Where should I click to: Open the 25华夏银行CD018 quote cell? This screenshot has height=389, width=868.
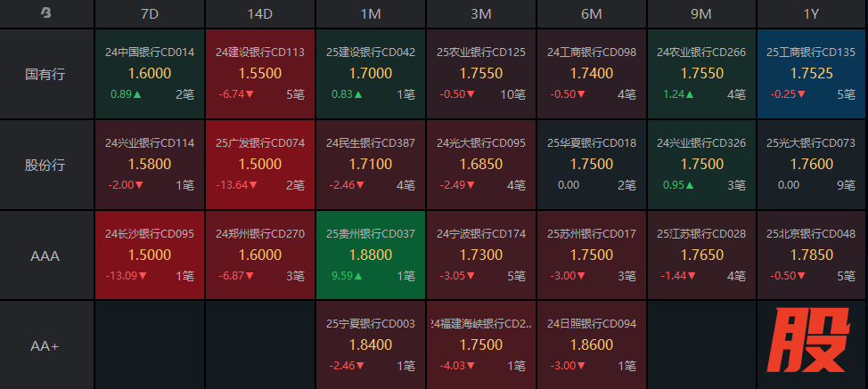pos(591,165)
